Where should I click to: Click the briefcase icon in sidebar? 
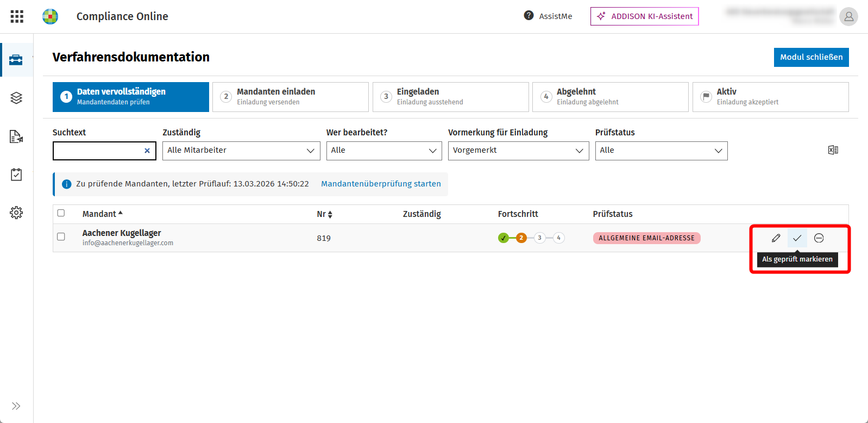tap(16, 60)
